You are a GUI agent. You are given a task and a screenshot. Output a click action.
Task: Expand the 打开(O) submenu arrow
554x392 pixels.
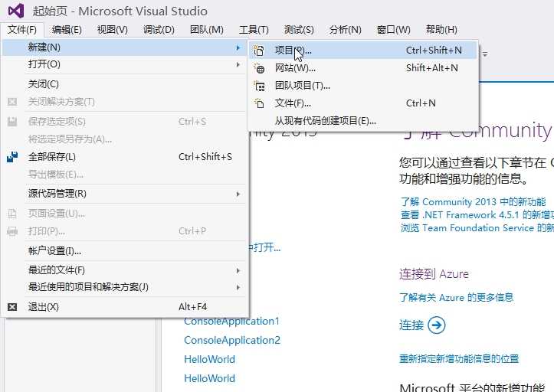pos(238,64)
